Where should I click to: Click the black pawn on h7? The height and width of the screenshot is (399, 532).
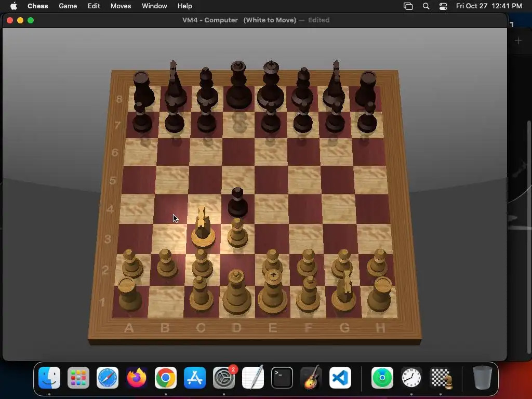click(x=367, y=118)
